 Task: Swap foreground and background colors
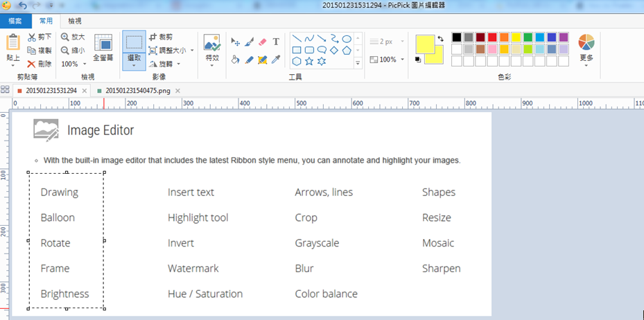pyautogui.click(x=441, y=39)
